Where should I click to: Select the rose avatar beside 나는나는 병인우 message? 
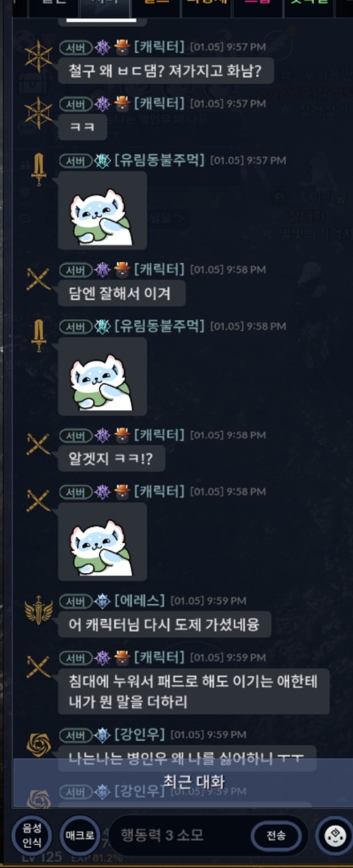(x=39, y=745)
